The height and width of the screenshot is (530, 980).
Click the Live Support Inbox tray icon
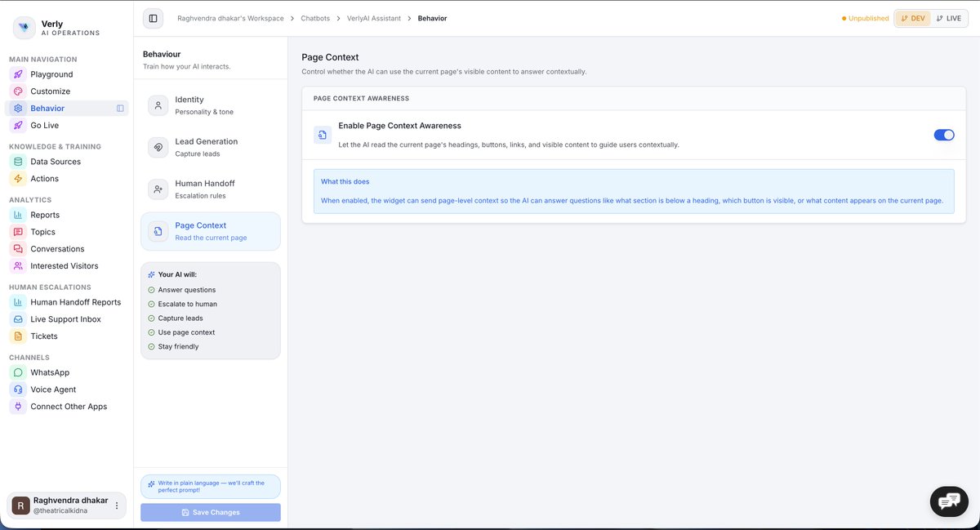(17, 319)
